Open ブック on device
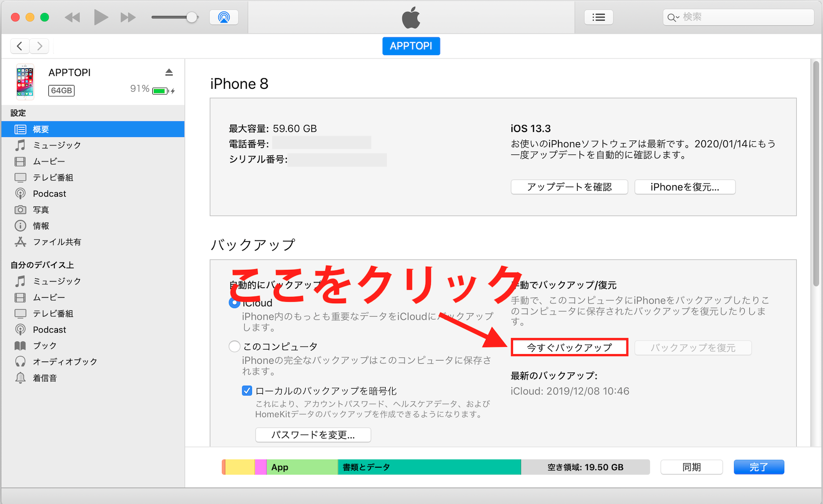The width and height of the screenshot is (823, 504). point(93,346)
